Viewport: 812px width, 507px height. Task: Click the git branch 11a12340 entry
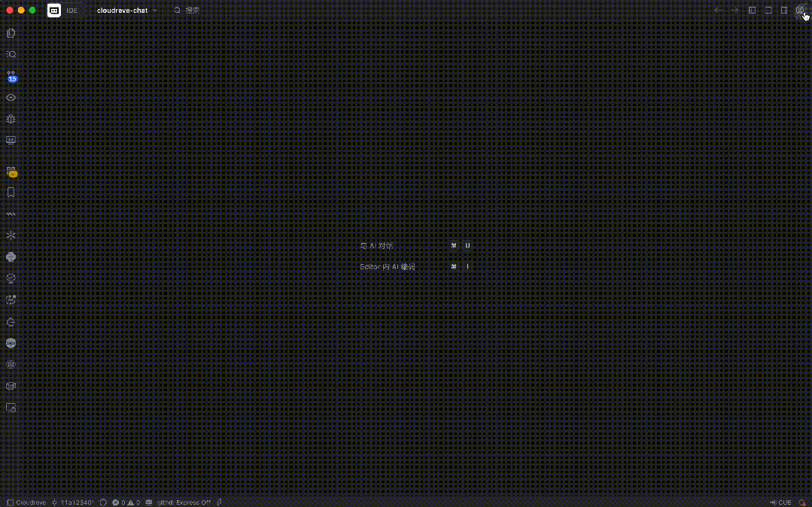(x=73, y=502)
